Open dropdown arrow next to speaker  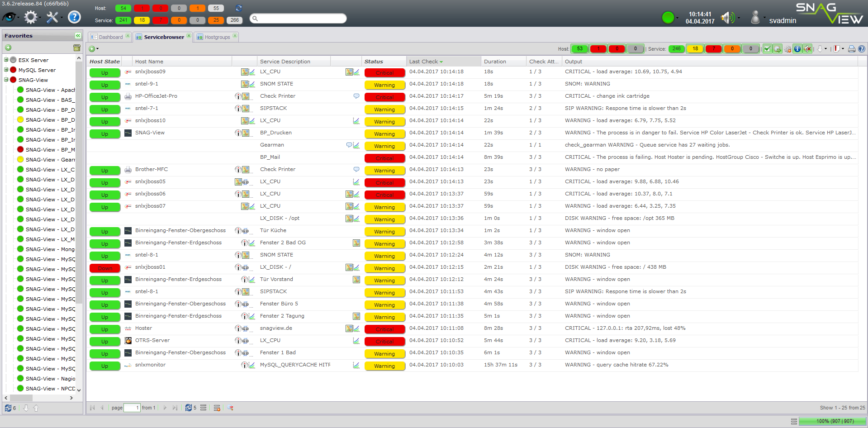click(x=739, y=18)
